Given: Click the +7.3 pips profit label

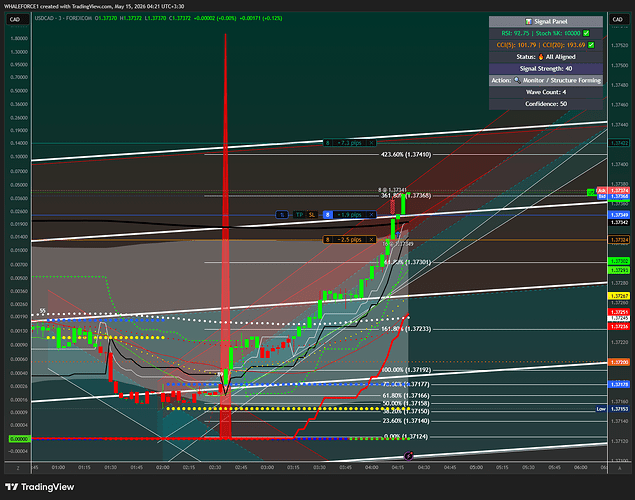Looking at the screenshot, I should pyautogui.click(x=350, y=143).
